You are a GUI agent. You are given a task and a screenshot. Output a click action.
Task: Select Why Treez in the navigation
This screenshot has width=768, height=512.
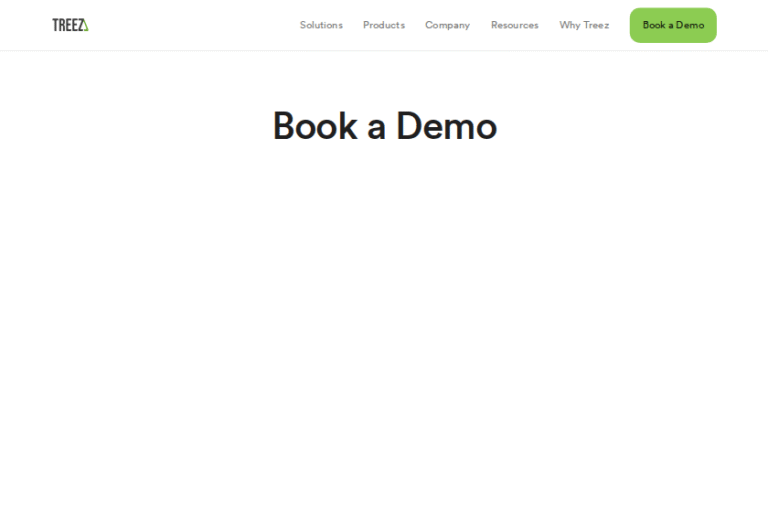(584, 25)
